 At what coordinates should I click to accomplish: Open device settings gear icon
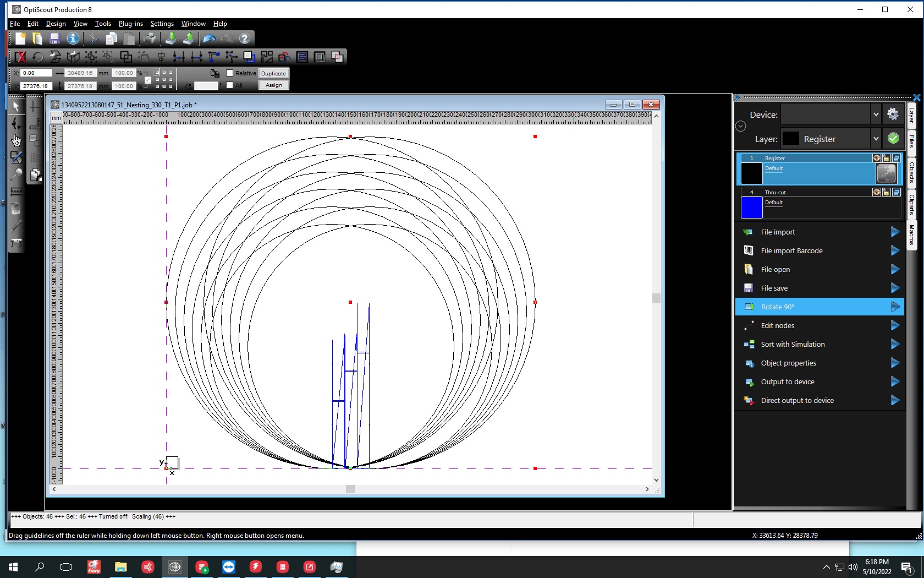click(x=893, y=114)
